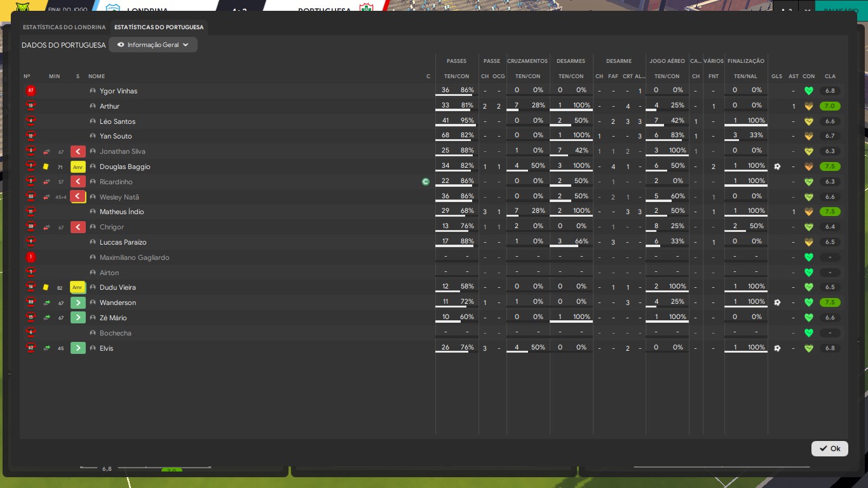Click the swap arrows icon beside Jonathan Silva
Screen dimensions: 868x488
pyautogui.click(x=46, y=151)
